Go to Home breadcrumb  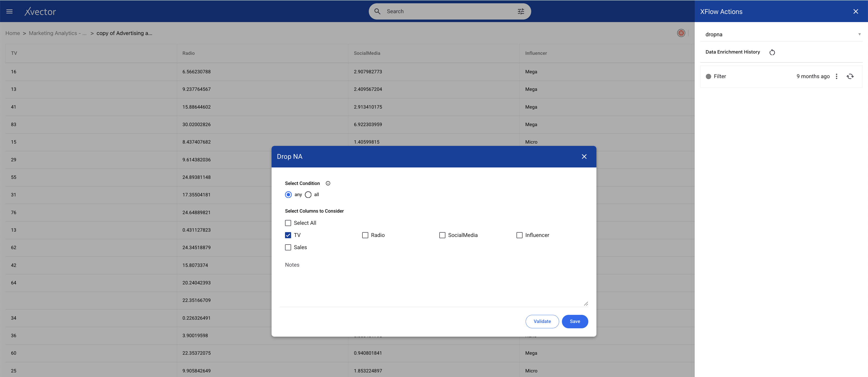pyautogui.click(x=12, y=33)
